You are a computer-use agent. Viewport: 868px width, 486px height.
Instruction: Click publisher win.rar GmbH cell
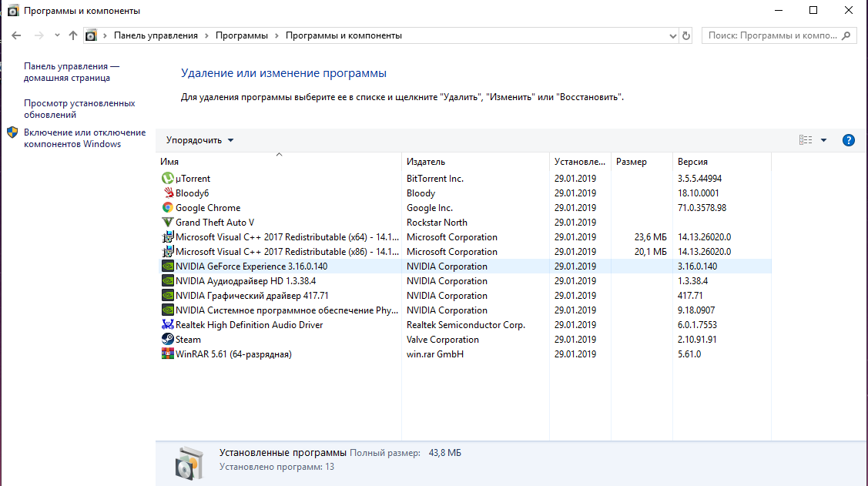434,354
